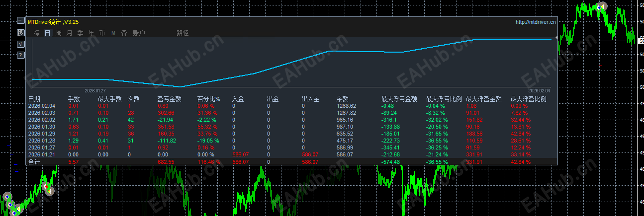Select the 2026.02.04 date row
Image resolution: width=644 pixels, height=216 pixels.
coord(42,106)
